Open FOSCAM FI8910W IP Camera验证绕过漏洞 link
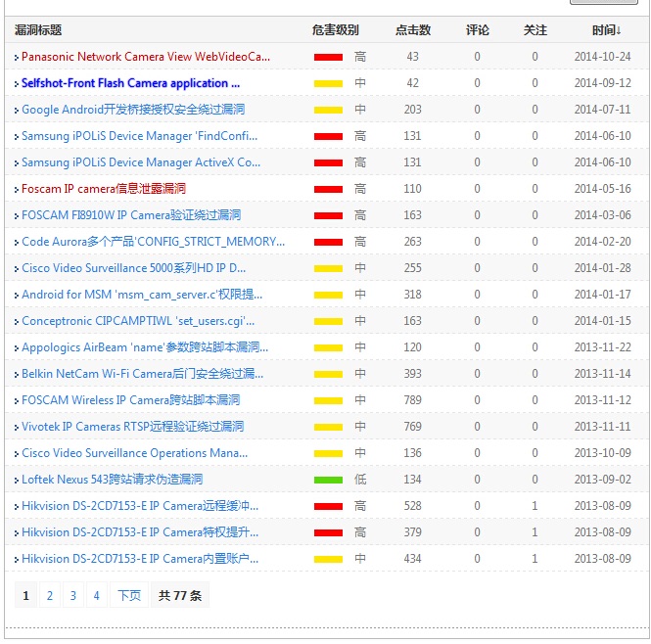 point(131,215)
